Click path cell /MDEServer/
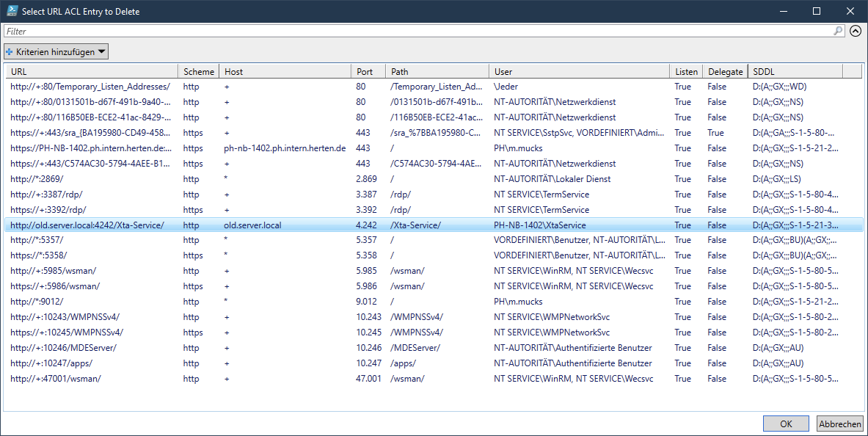The image size is (868, 436). pyautogui.click(x=415, y=348)
